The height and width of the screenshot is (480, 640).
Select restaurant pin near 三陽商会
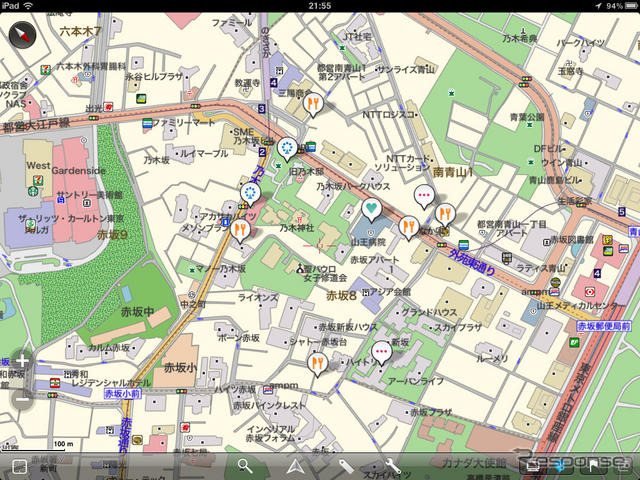(314, 102)
